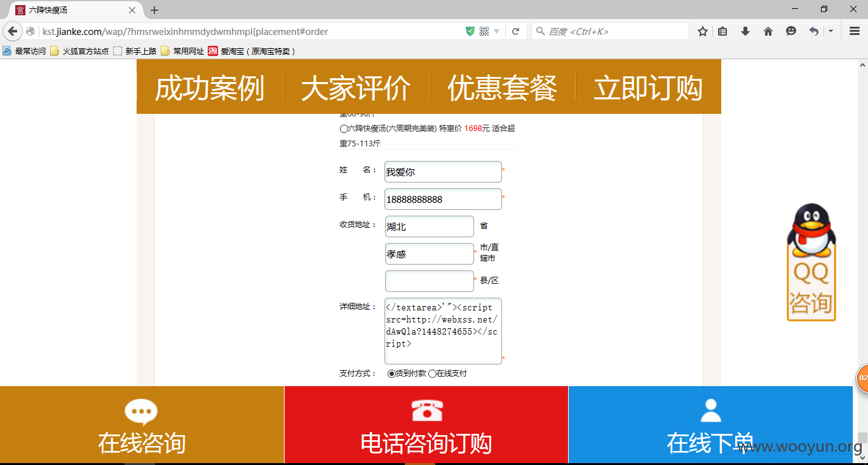The height and width of the screenshot is (465, 868).
Task: Click the chat bubble icon above 在线咨询
Action: [141, 411]
